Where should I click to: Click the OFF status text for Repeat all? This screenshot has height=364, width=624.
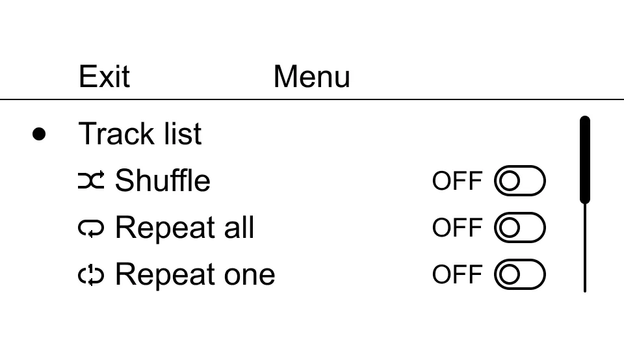coord(457,228)
